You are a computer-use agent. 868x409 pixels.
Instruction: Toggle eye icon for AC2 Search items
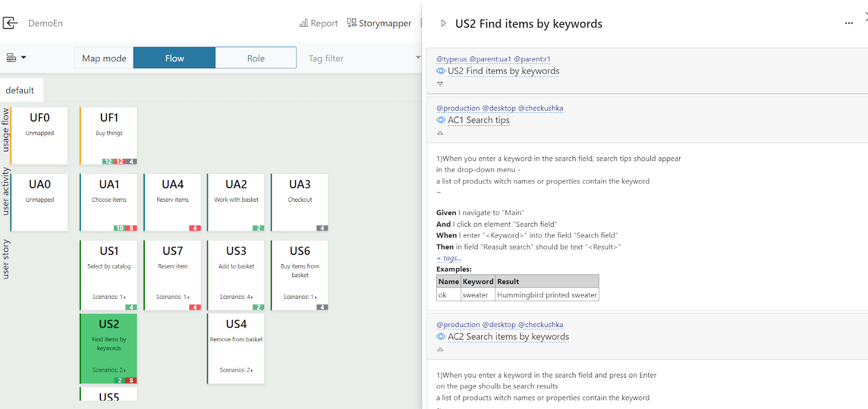pyautogui.click(x=441, y=336)
